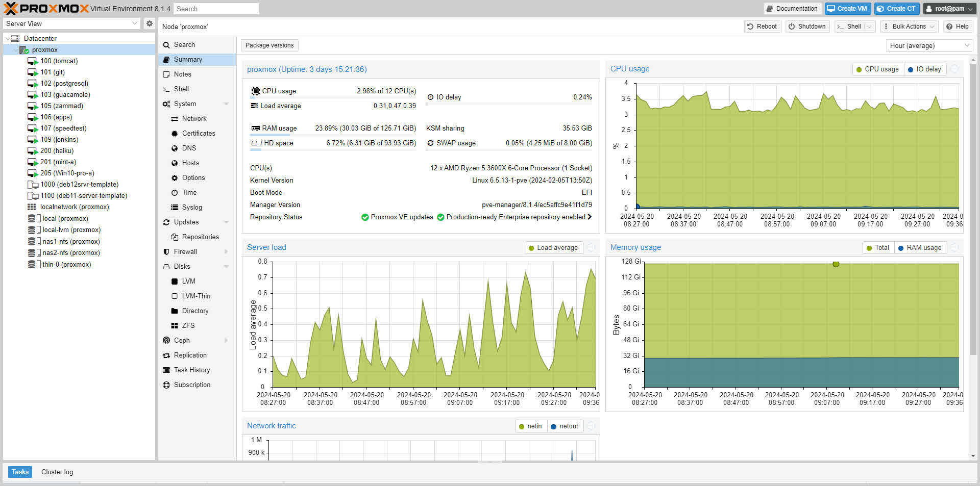Click the Package versions button
Image resolution: width=980 pixels, height=486 pixels.
click(x=269, y=45)
